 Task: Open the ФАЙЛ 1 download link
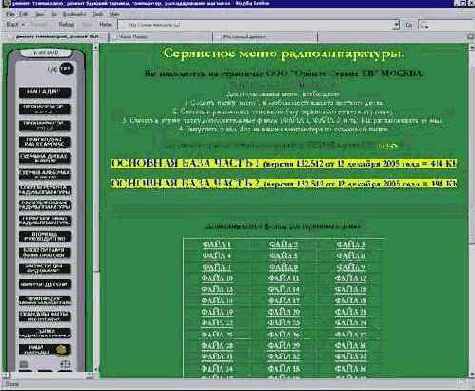coord(217,245)
